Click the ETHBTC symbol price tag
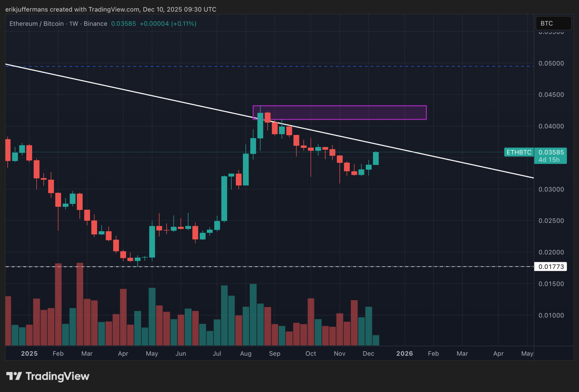Screen dimensions: 579x392 coord(519,152)
